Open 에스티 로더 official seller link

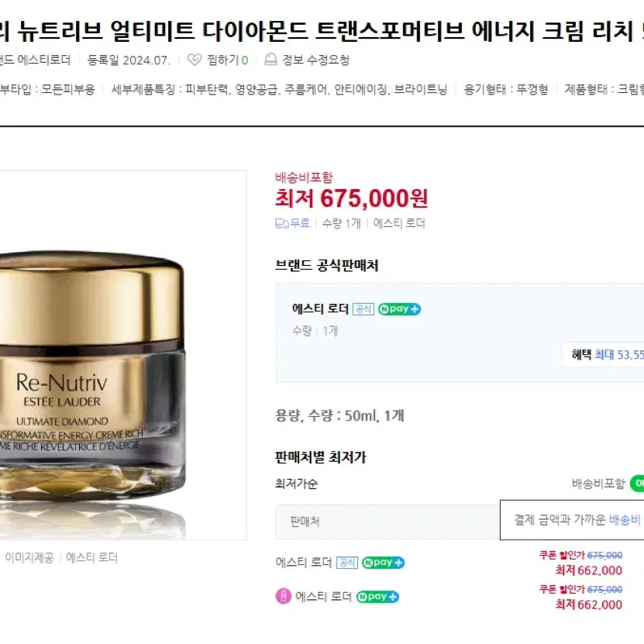[320, 309]
